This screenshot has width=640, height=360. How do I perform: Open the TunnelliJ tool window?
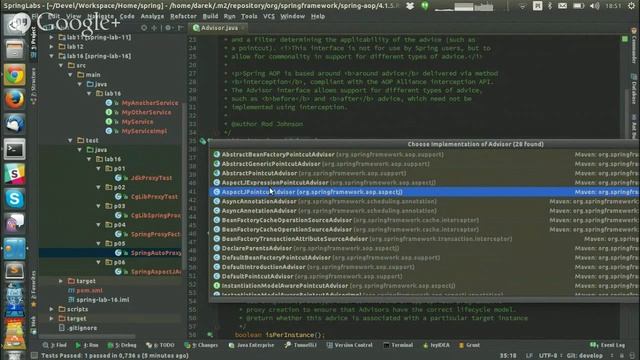[301, 345]
